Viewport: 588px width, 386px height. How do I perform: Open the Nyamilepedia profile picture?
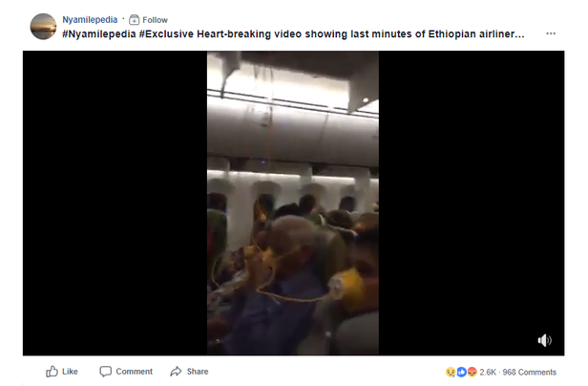(x=43, y=27)
